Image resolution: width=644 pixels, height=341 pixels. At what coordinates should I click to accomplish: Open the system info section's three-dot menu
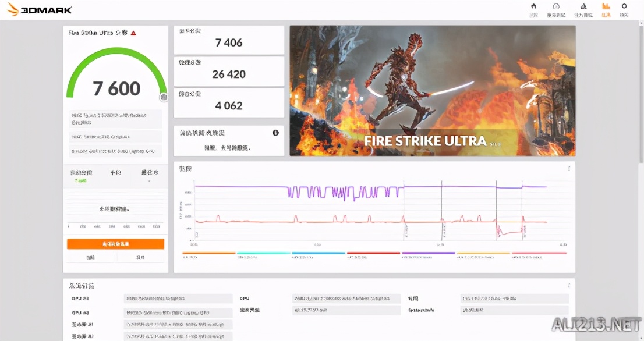[x=569, y=285]
